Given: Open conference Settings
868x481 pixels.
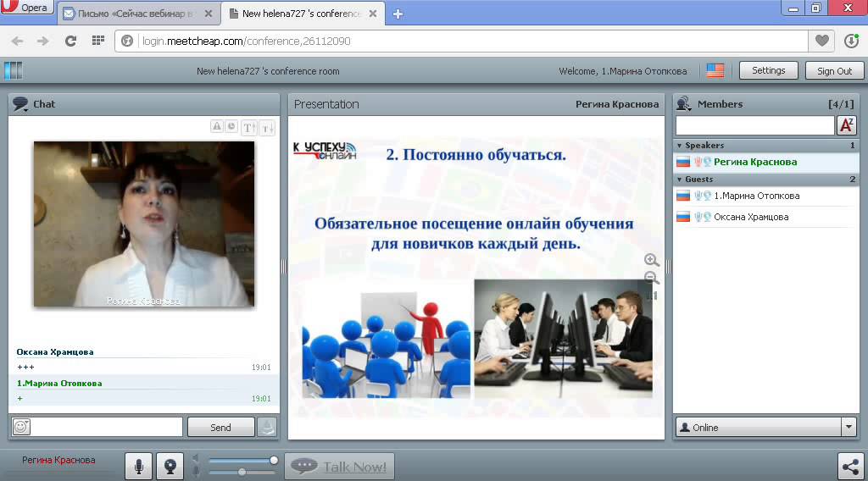Looking at the screenshot, I should coord(768,70).
